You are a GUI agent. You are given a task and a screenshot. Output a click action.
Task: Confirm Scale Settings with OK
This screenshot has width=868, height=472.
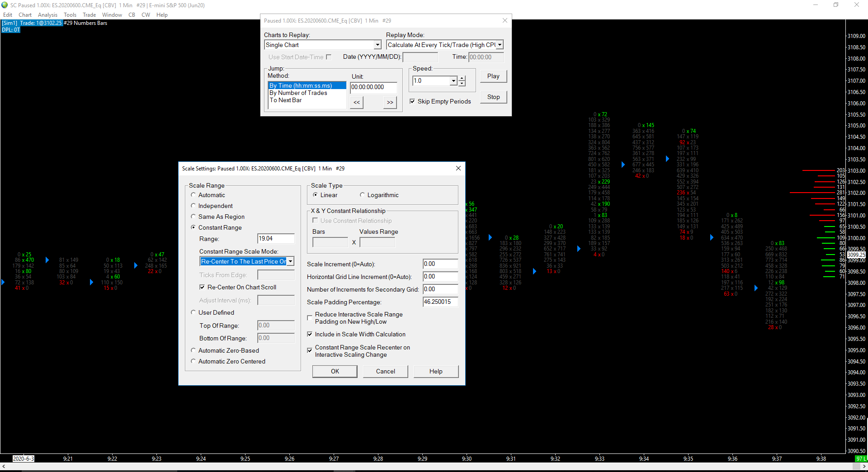click(x=335, y=371)
